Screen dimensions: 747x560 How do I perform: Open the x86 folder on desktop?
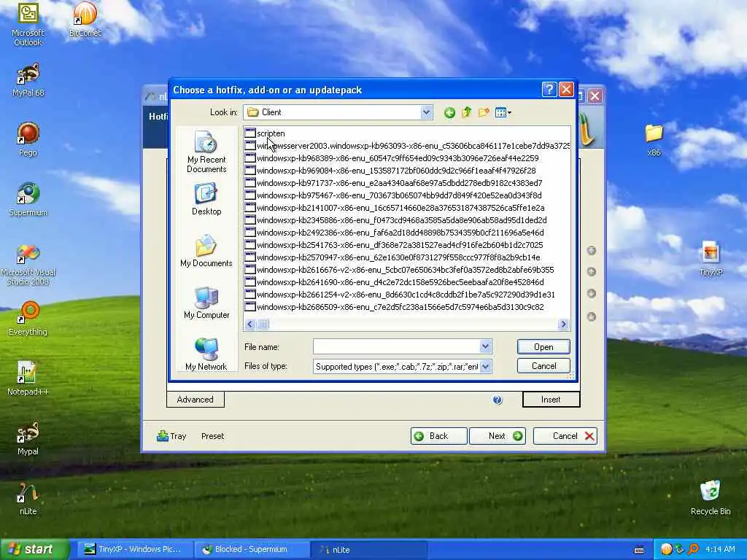click(x=654, y=139)
